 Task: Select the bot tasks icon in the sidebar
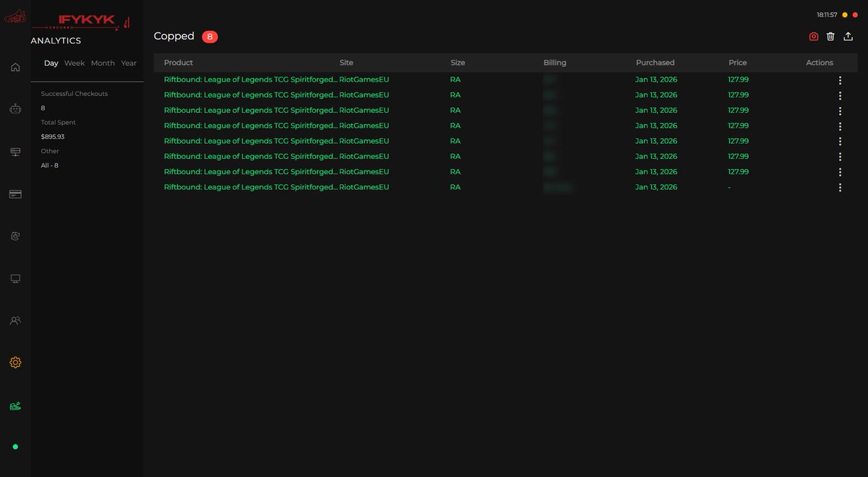[x=15, y=108]
